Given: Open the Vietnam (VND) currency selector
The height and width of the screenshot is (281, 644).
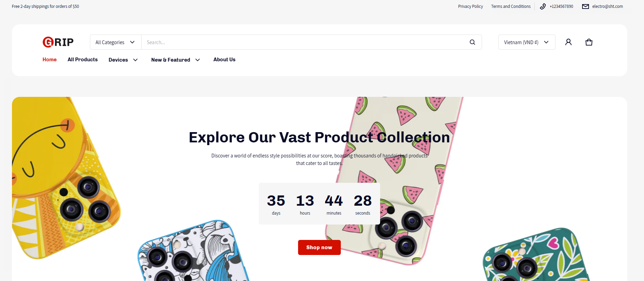Looking at the screenshot, I should 526,42.
